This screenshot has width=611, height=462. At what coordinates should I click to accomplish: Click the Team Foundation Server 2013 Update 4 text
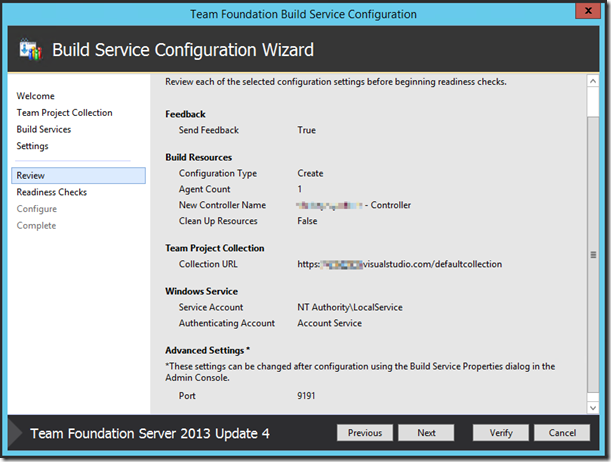pyautogui.click(x=150, y=433)
